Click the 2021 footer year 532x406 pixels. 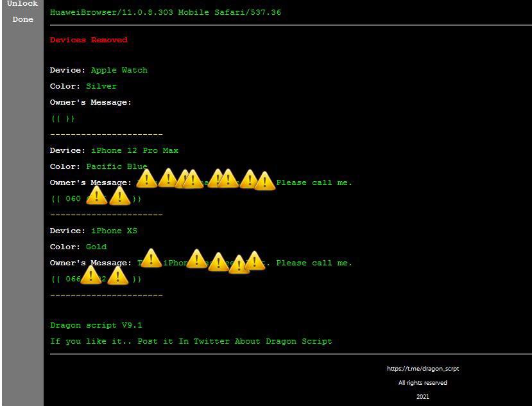pyautogui.click(x=423, y=396)
